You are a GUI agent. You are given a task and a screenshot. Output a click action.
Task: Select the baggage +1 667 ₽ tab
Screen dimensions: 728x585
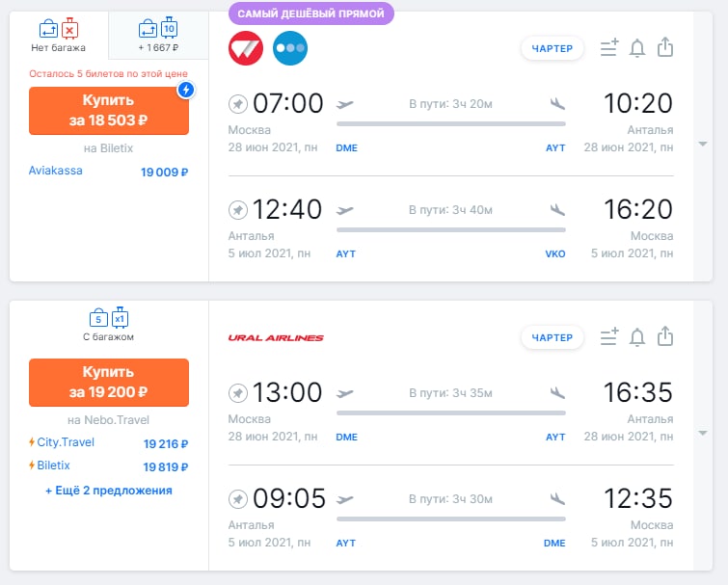point(158,35)
